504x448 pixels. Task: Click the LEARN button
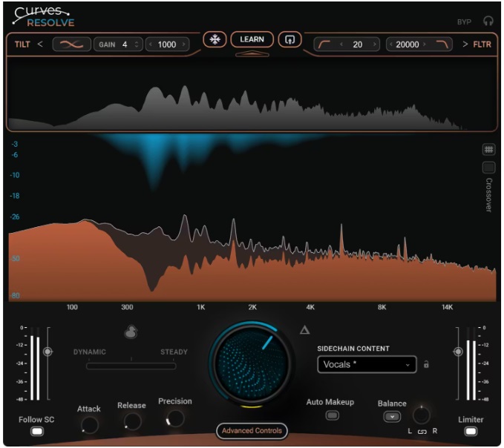click(252, 39)
